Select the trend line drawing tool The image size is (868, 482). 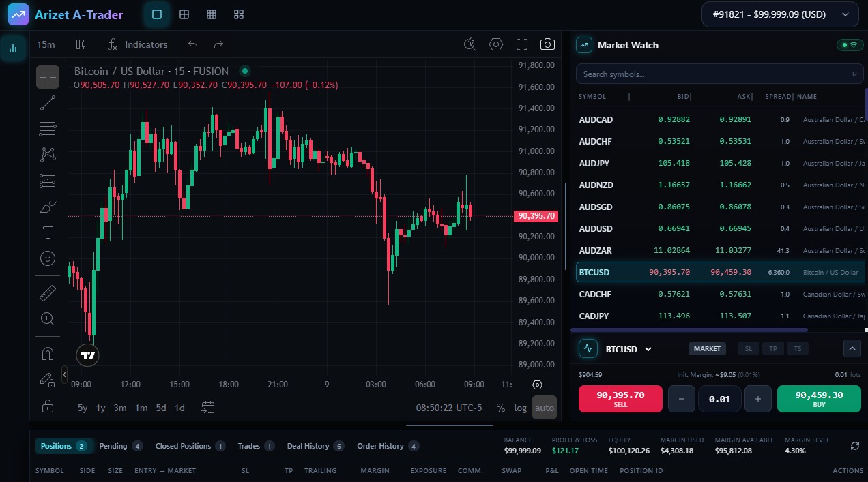47,102
